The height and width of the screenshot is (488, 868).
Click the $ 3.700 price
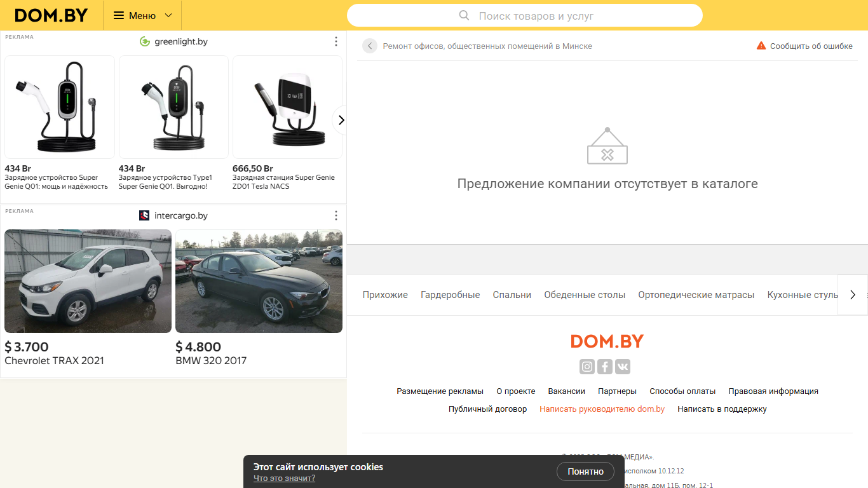(x=27, y=347)
